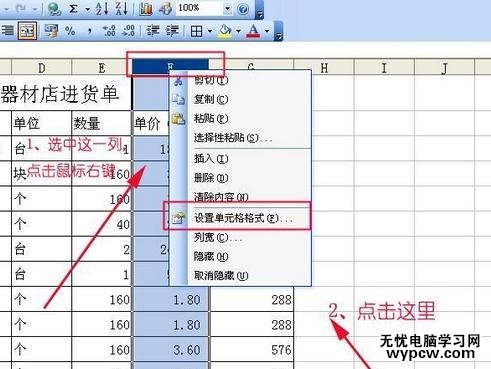The image size is (491, 369).
Task: Apply the red Font Color
Action: click(x=253, y=31)
